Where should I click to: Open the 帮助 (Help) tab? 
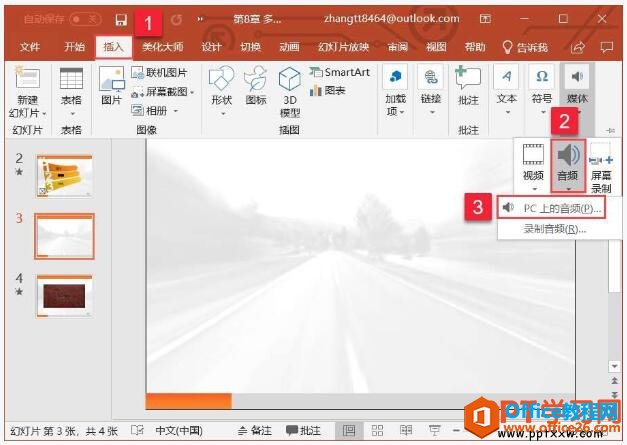click(x=475, y=47)
